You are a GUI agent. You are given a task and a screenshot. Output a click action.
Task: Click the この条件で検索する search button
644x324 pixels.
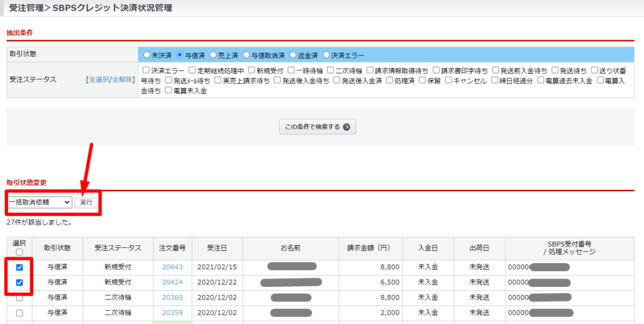[x=318, y=127]
